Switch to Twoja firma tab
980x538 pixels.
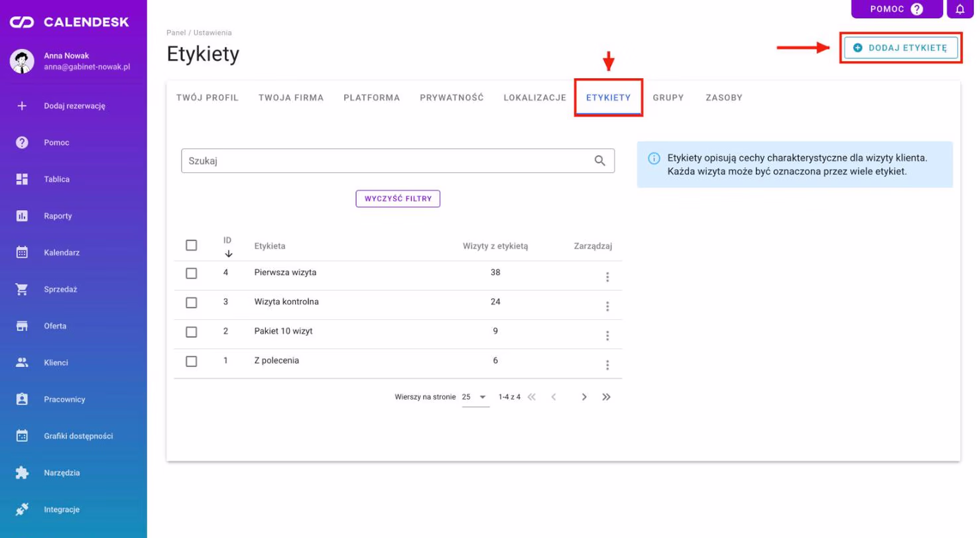click(291, 97)
